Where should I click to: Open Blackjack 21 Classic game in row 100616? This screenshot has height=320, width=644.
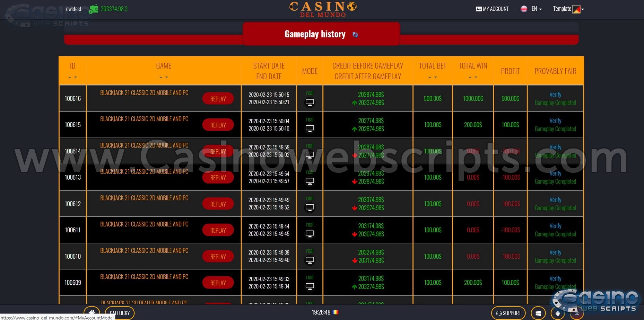[x=144, y=93]
